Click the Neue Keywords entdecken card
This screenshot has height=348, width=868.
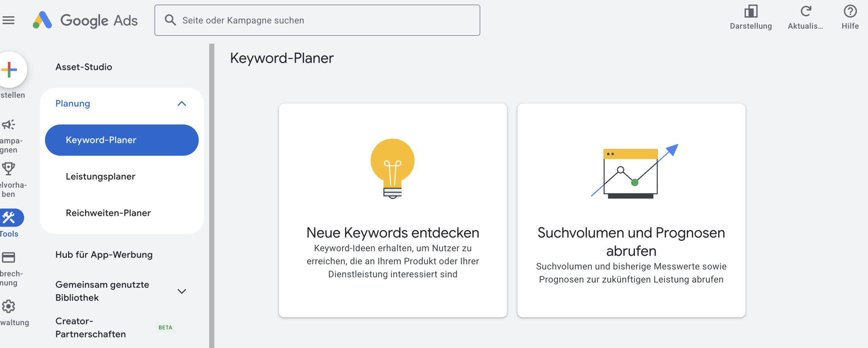point(393,210)
